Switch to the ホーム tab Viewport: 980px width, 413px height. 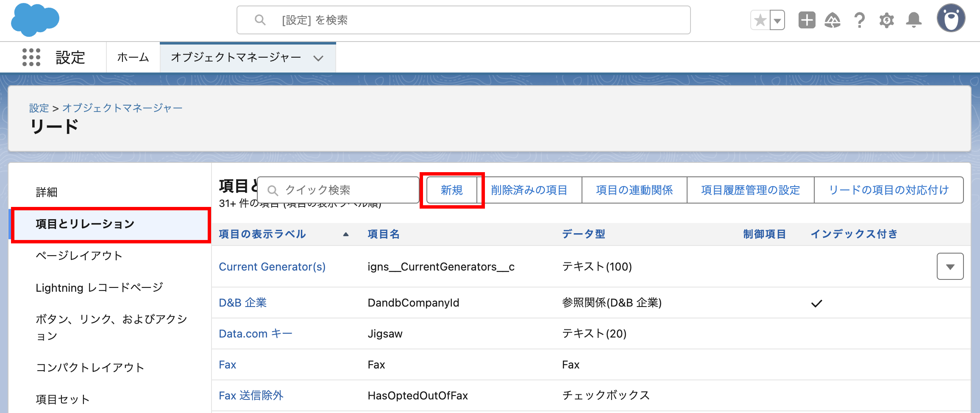pos(133,57)
